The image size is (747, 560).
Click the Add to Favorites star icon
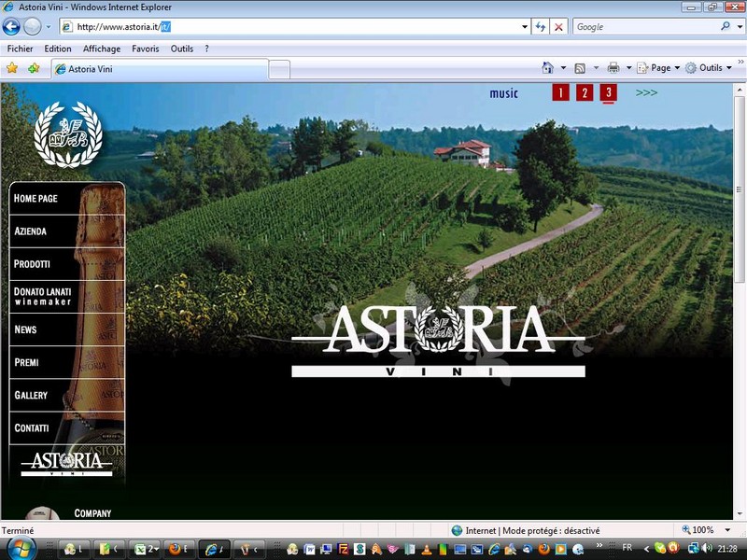[34, 68]
